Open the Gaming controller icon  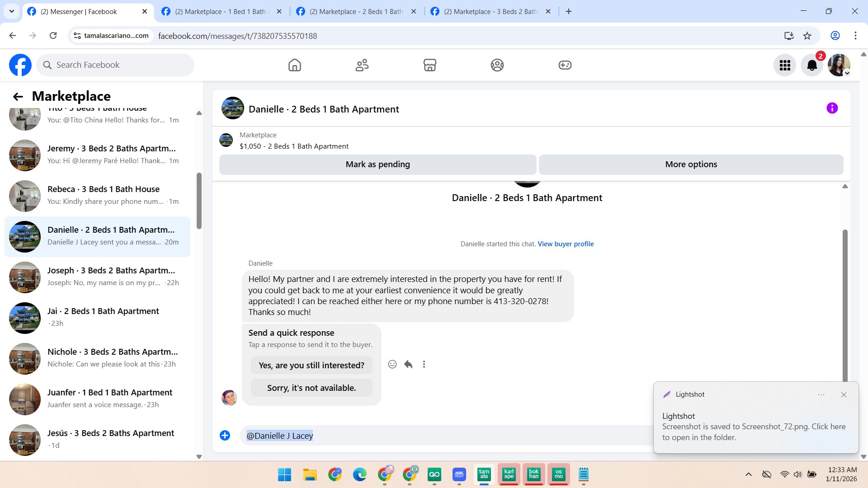tap(565, 65)
